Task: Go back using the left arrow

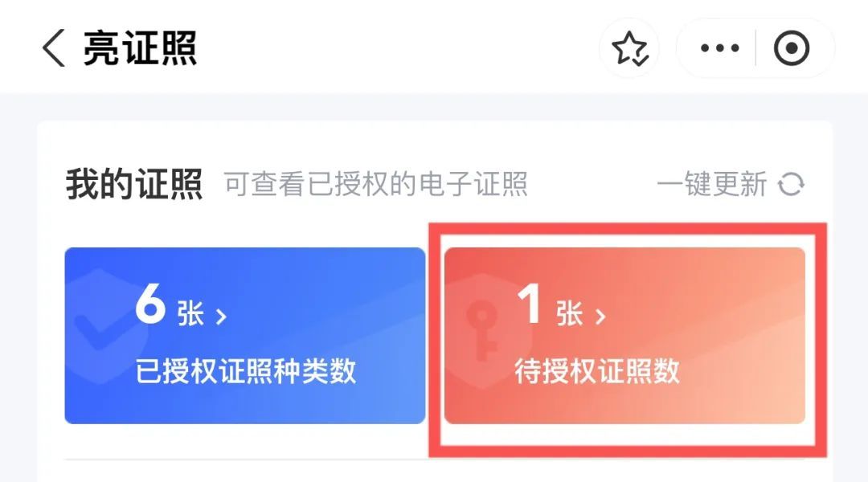Action: pos(54,48)
